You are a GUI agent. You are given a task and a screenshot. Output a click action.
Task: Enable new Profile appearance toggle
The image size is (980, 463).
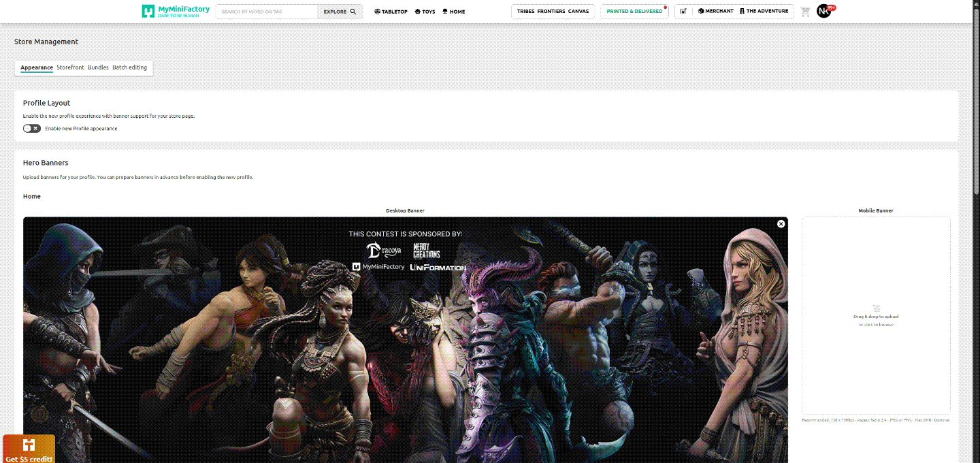(x=31, y=128)
